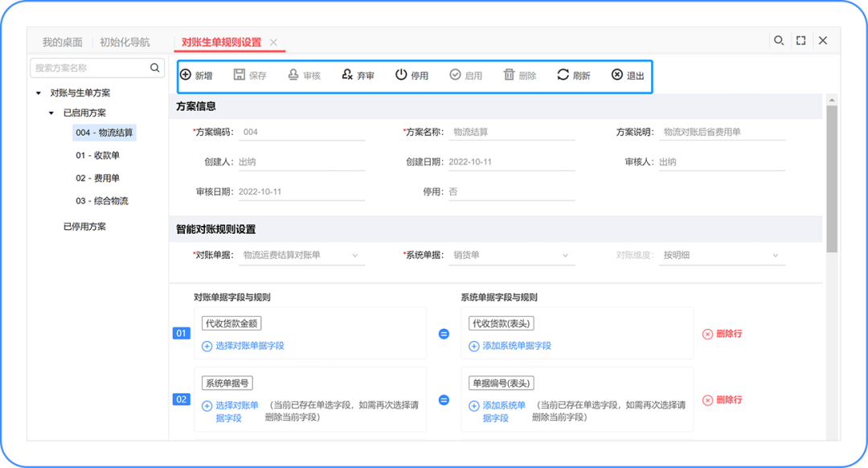Click the 02 row number badge

pyautogui.click(x=182, y=400)
